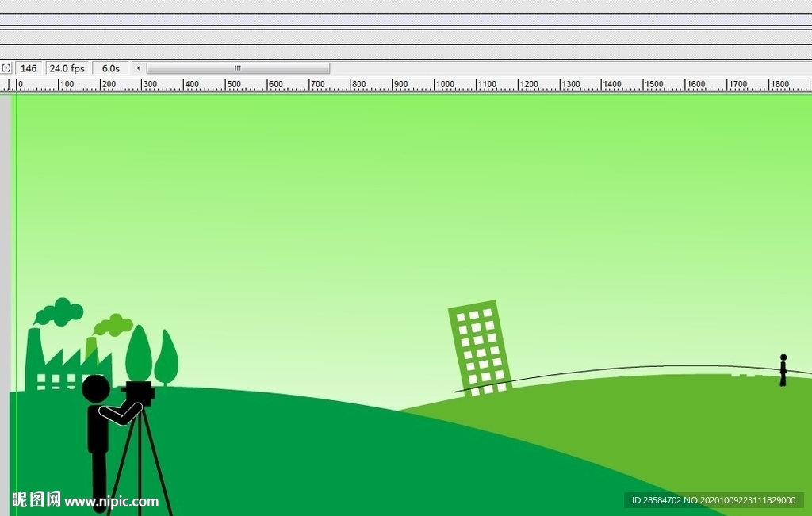
Task: Select the small standing person on the hill
Action: (x=783, y=370)
